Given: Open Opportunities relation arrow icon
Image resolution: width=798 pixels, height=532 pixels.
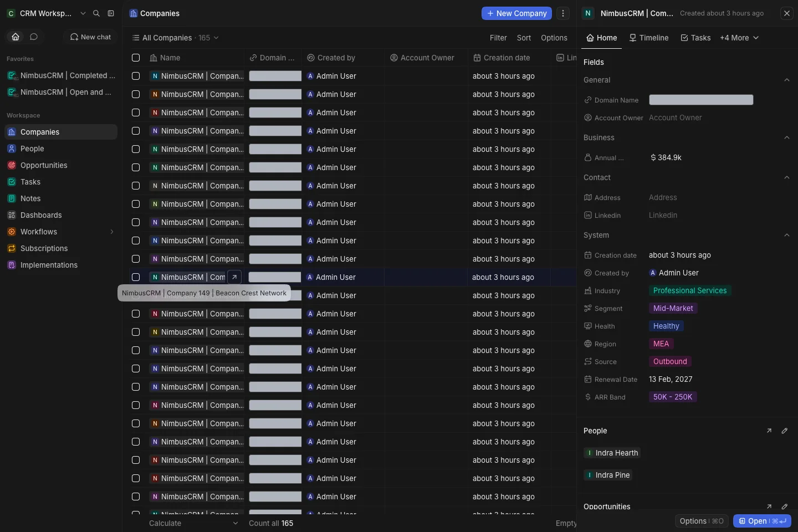Looking at the screenshot, I should pos(769,507).
